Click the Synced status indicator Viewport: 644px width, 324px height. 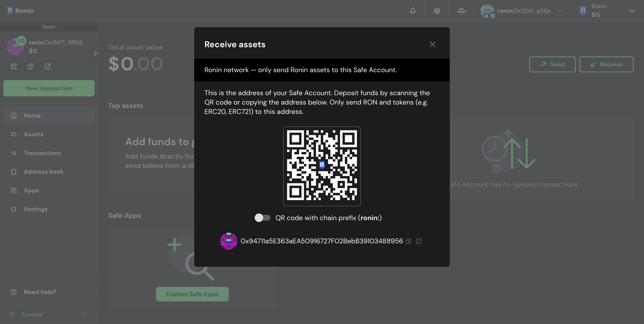click(26, 314)
